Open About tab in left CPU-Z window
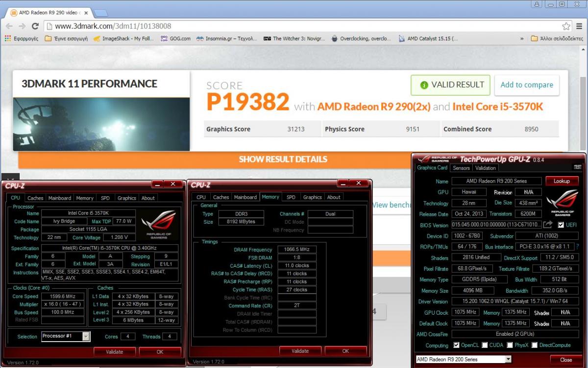 [148, 198]
